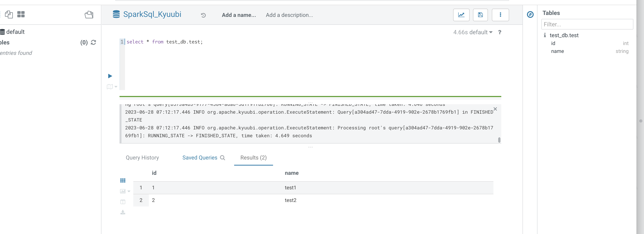Click Add a description field

(x=289, y=15)
